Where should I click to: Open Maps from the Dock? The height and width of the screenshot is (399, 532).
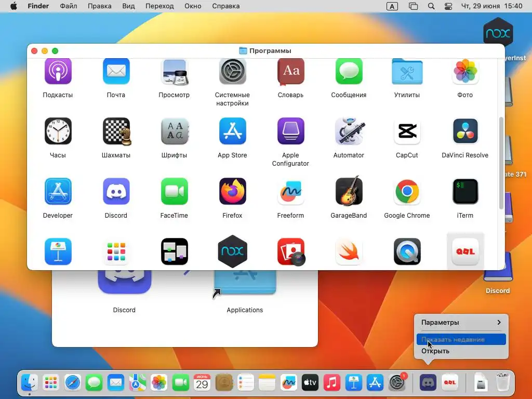[x=137, y=383]
